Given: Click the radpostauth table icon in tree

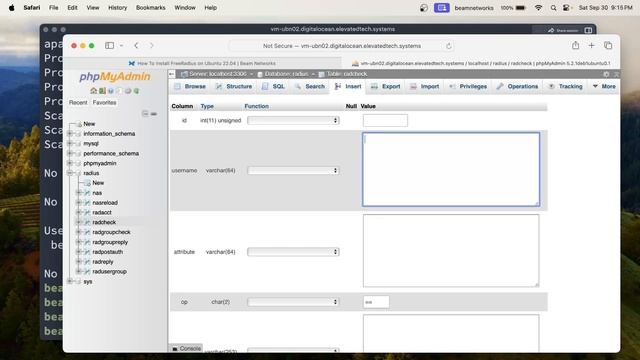Looking at the screenshot, I should [x=87, y=252].
